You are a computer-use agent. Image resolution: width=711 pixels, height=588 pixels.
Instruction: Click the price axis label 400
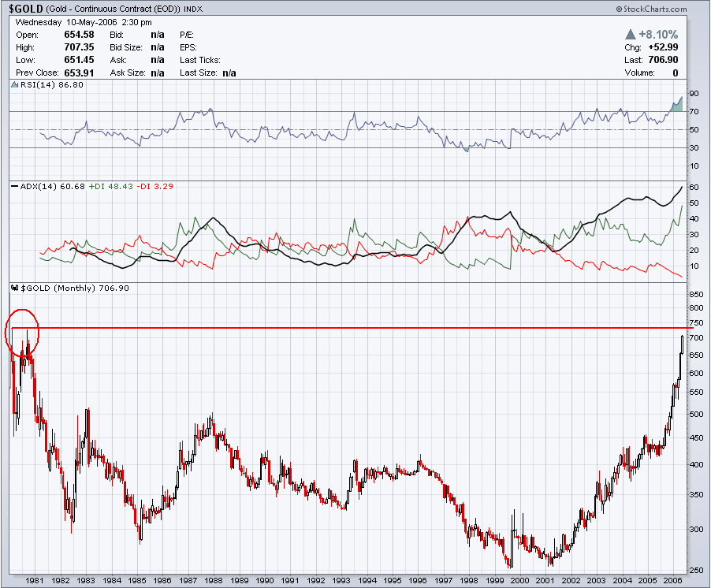click(x=696, y=465)
